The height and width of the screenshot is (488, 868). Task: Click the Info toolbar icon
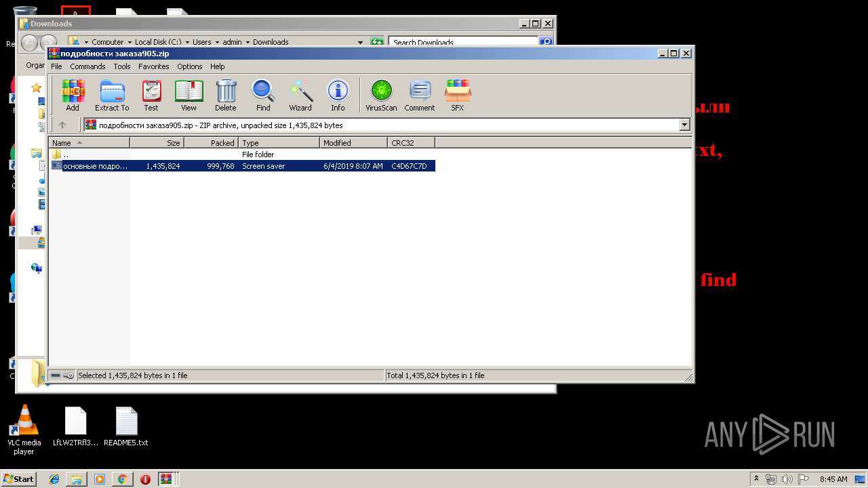click(338, 96)
